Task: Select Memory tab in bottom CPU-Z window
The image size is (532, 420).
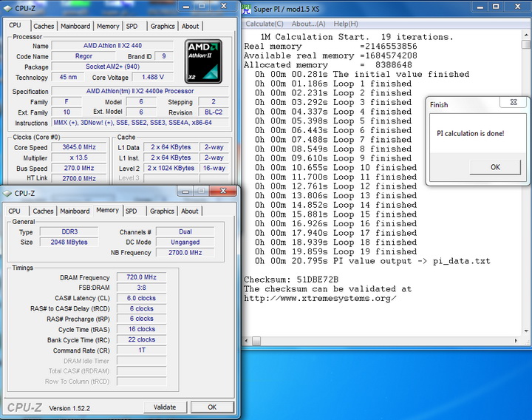Action: click(107, 210)
